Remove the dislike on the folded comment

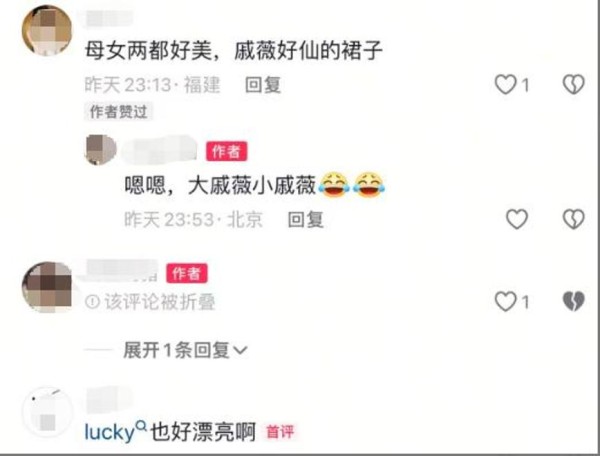574,302
